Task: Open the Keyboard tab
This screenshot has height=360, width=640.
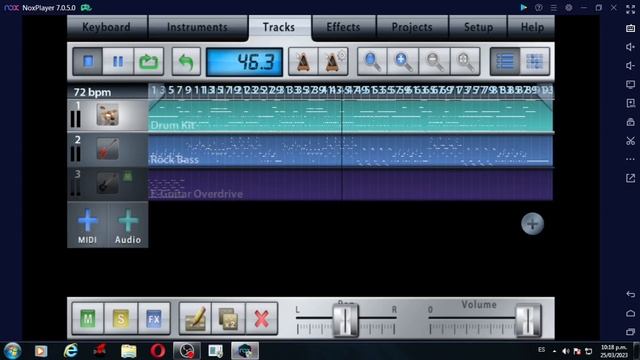Action: tap(107, 27)
